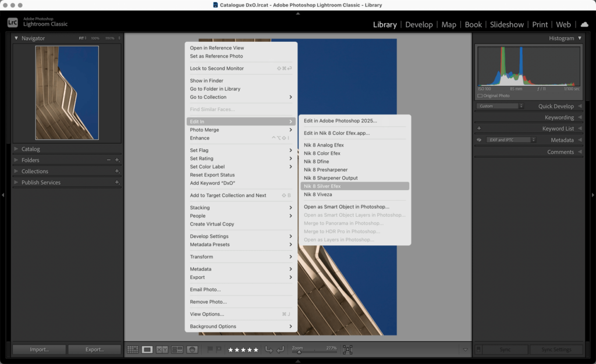Collapse the Histogram panel
Viewport: 596px width, 364px height.
click(580, 38)
